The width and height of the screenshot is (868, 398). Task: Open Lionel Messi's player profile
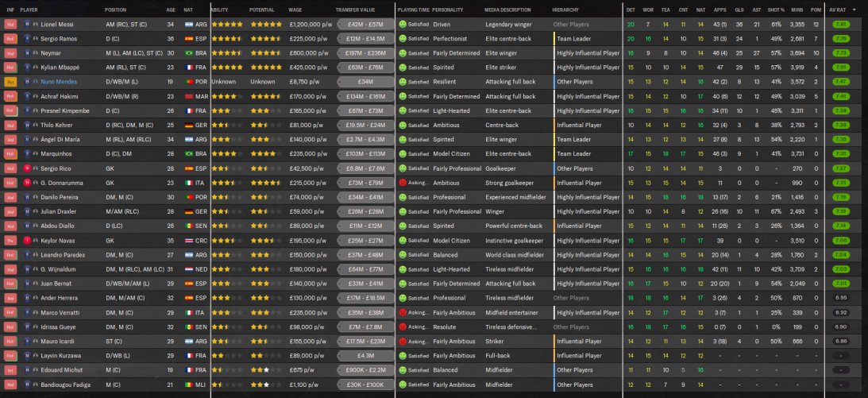click(56, 25)
